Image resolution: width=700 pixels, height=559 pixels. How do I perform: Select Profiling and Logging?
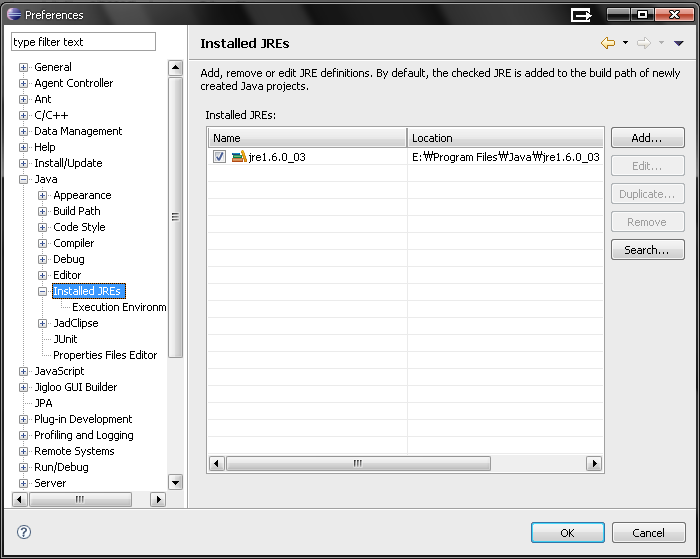[83, 435]
